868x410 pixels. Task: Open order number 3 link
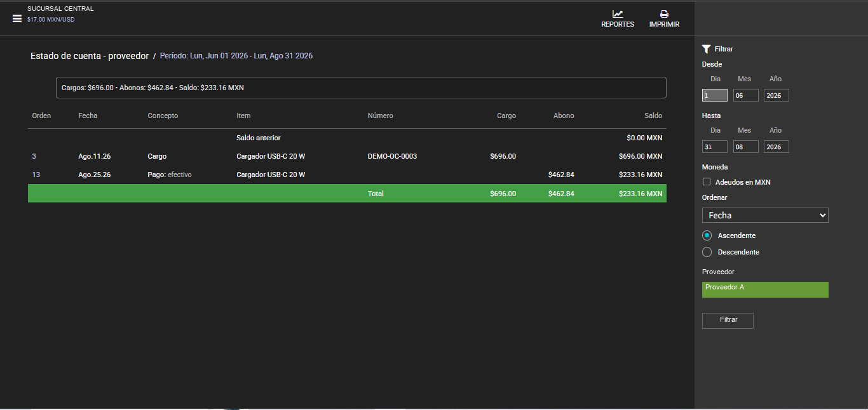coord(34,156)
